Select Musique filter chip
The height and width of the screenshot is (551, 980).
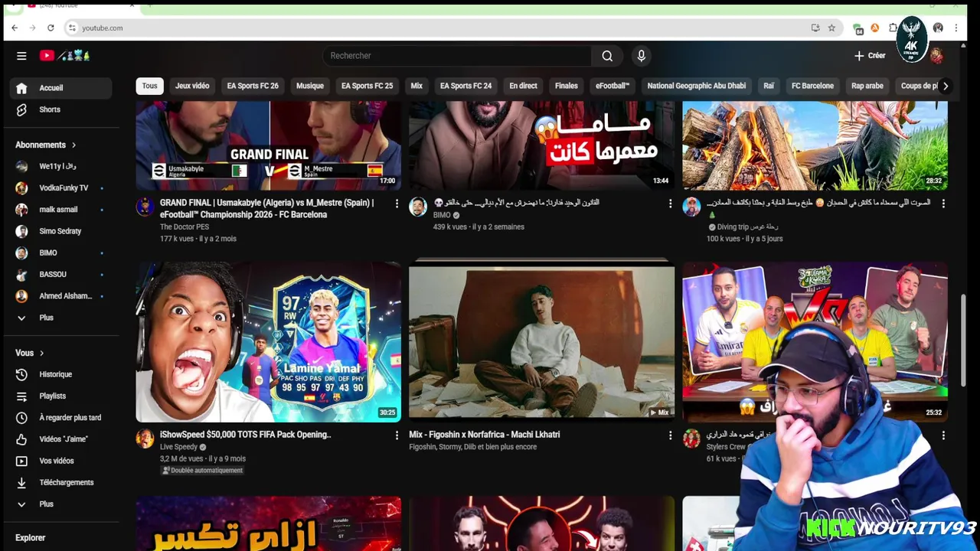coord(310,86)
